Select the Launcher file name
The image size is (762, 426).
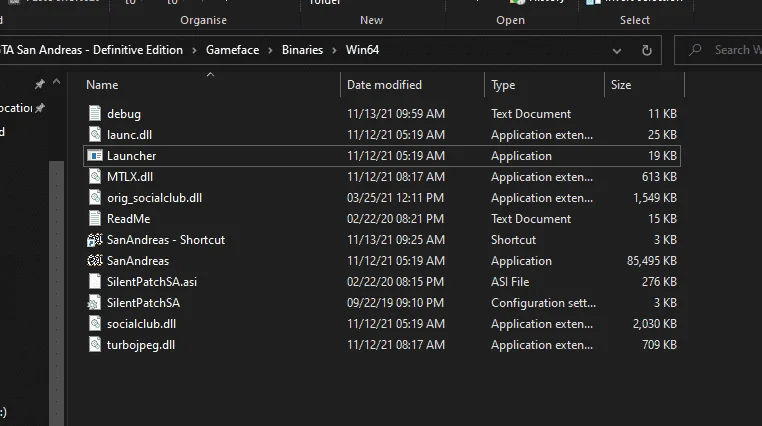[131, 155]
